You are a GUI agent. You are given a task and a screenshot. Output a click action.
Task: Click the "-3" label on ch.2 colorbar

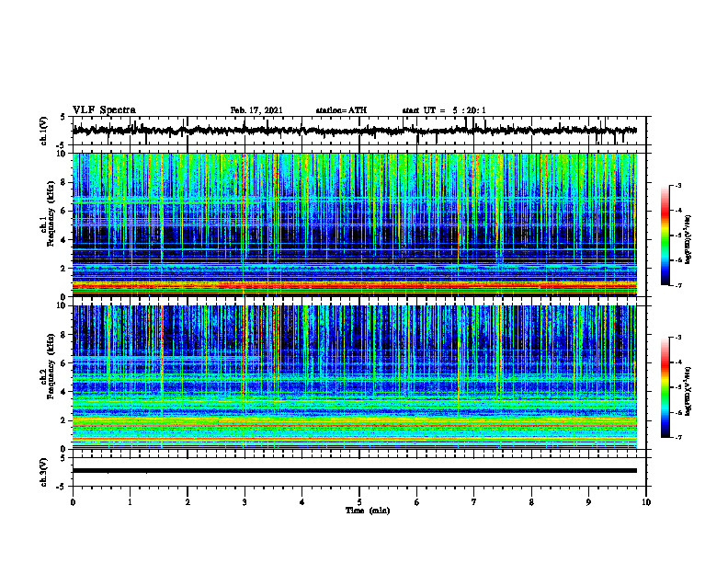678,338
